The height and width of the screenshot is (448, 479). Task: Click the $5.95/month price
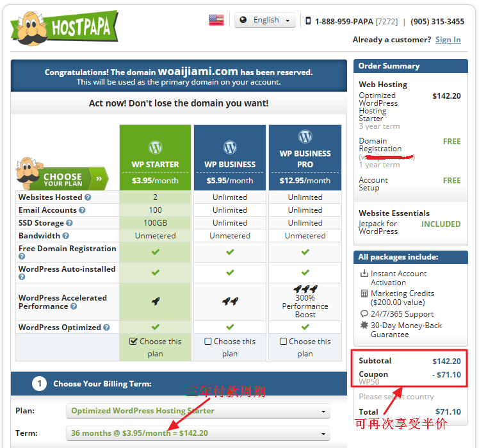(x=230, y=181)
